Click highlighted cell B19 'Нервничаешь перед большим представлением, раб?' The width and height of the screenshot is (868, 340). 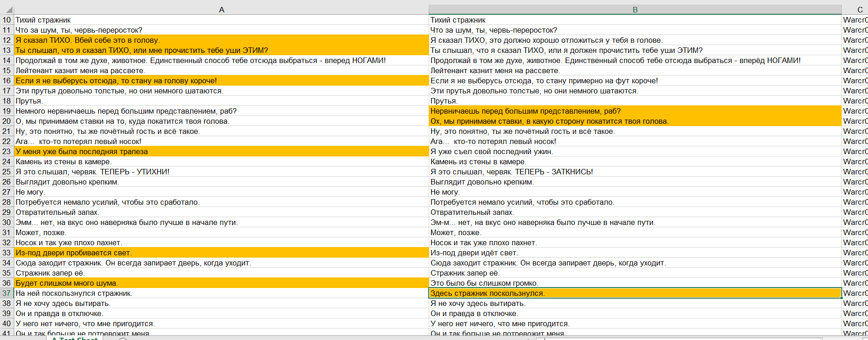(x=635, y=111)
